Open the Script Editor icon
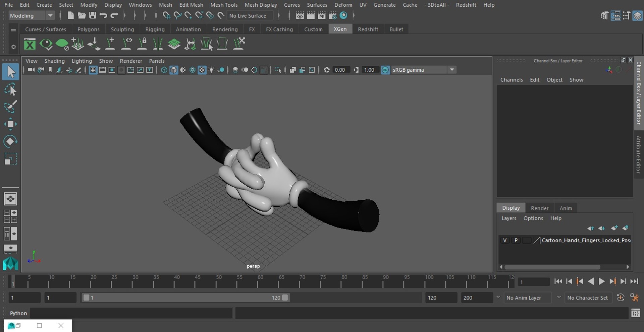Screen dimensions: 644x332 coord(635,313)
